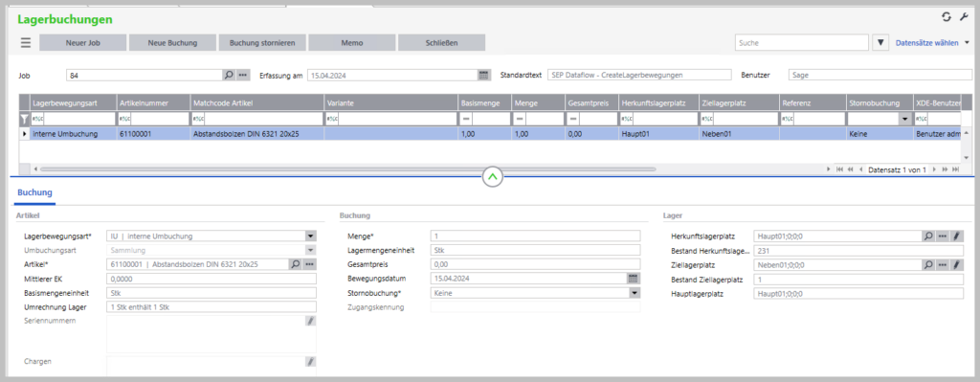The image size is (980, 382).
Task: Sort by Lagerbewegungsart column header
Action: [73, 102]
